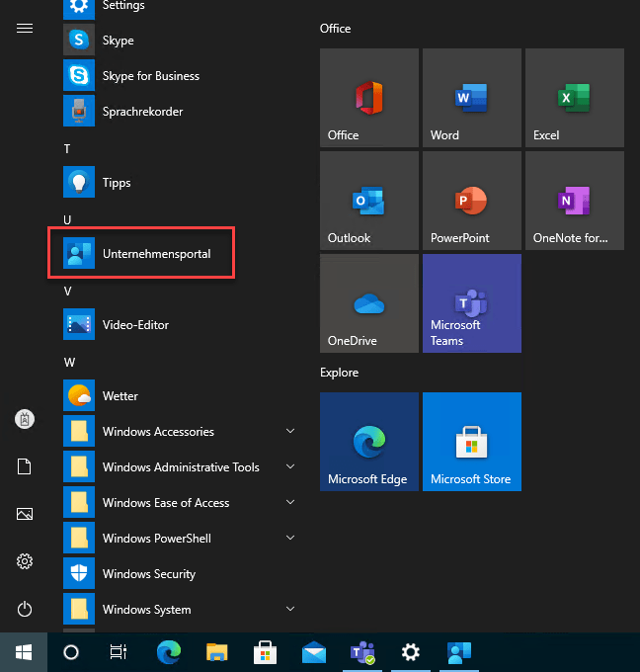This screenshot has width=640, height=672.
Task: Open Settings from the left sidebar gear
Action: pyautogui.click(x=25, y=561)
